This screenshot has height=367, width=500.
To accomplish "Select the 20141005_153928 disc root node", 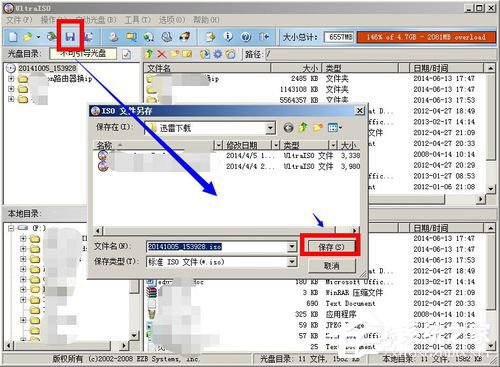I will [47, 68].
